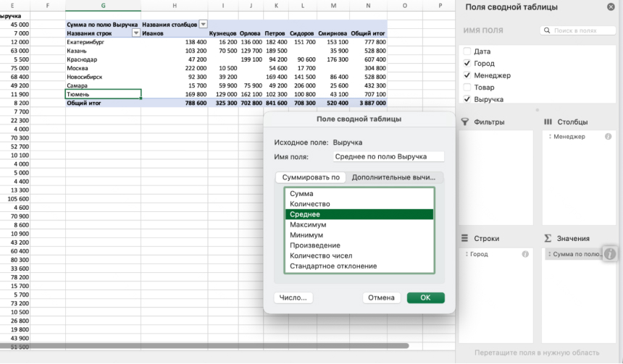Image resolution: width=623 pixels, height=364 pixels.
Task: Click the Иванов column header cell
Action: point(175,33)
